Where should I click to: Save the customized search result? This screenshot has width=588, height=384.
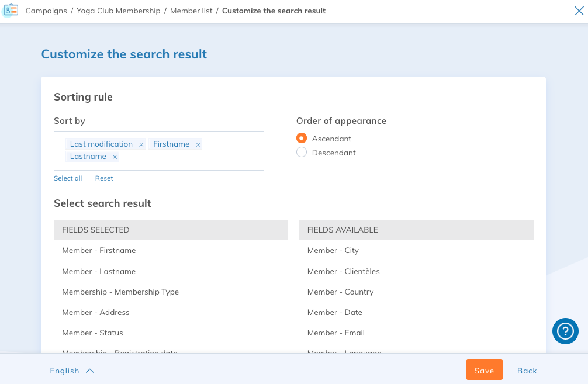pyautogui.click(x=484, y=369)
